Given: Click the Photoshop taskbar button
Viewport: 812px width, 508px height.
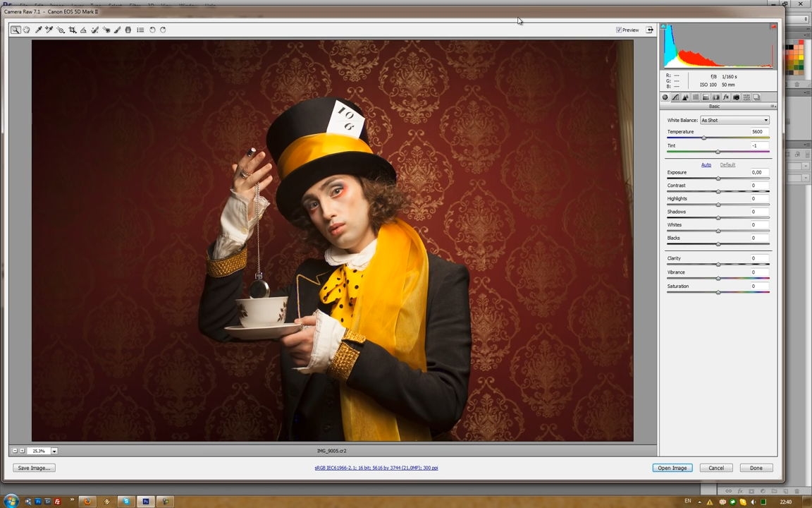Looking at the screenshot, I should point(145,501).
